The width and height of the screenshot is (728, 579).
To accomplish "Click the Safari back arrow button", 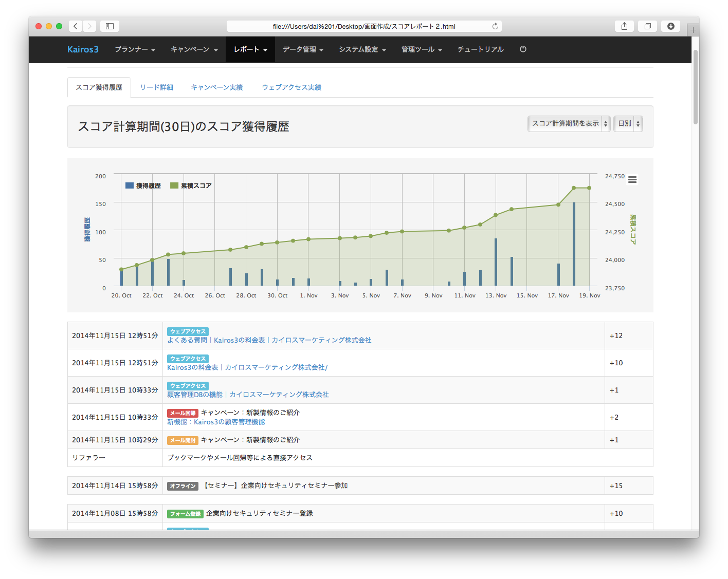I will [76, 26].
